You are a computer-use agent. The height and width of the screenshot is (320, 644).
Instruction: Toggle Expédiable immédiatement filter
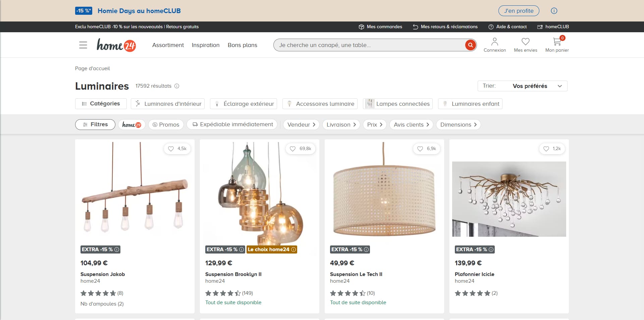(232, 125)
